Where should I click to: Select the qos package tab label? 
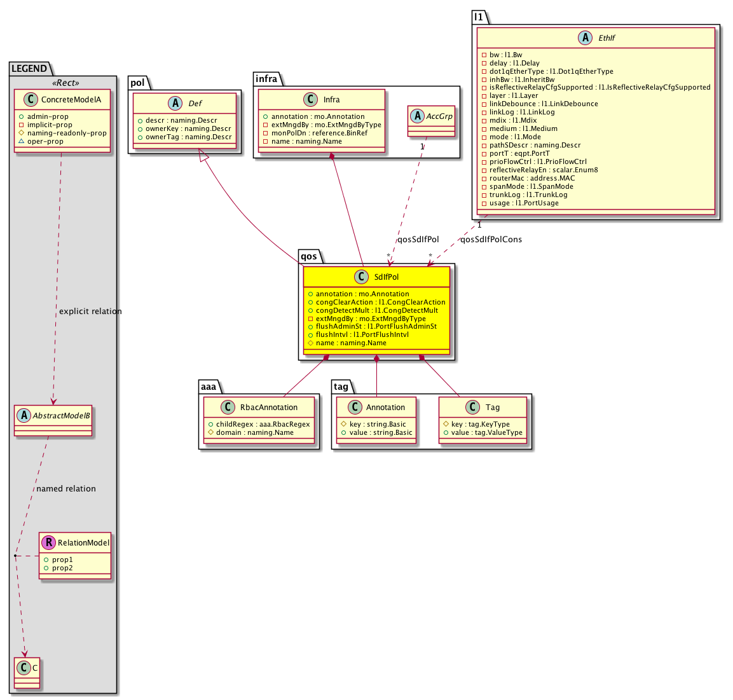click(x=309, y=256)
